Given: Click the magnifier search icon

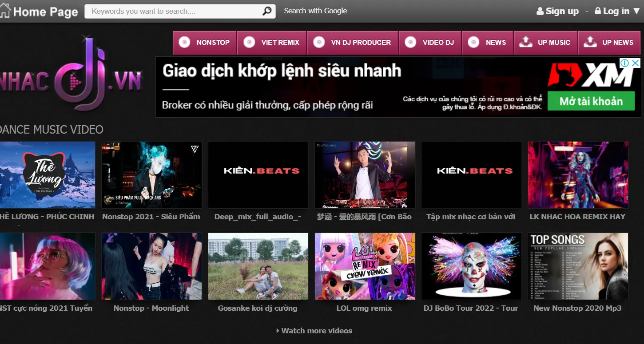Looking at the screenshot, I should coord(267,11).
